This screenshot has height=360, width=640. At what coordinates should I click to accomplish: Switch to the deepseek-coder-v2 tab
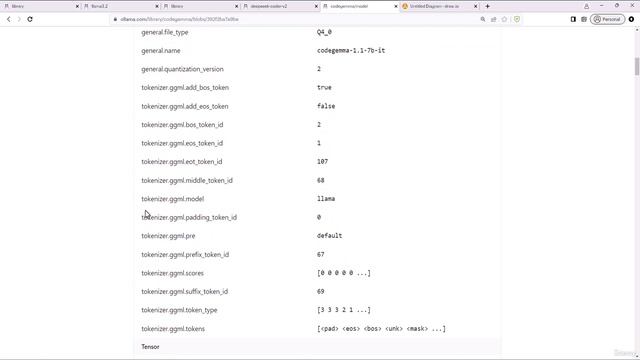[280, 6]
